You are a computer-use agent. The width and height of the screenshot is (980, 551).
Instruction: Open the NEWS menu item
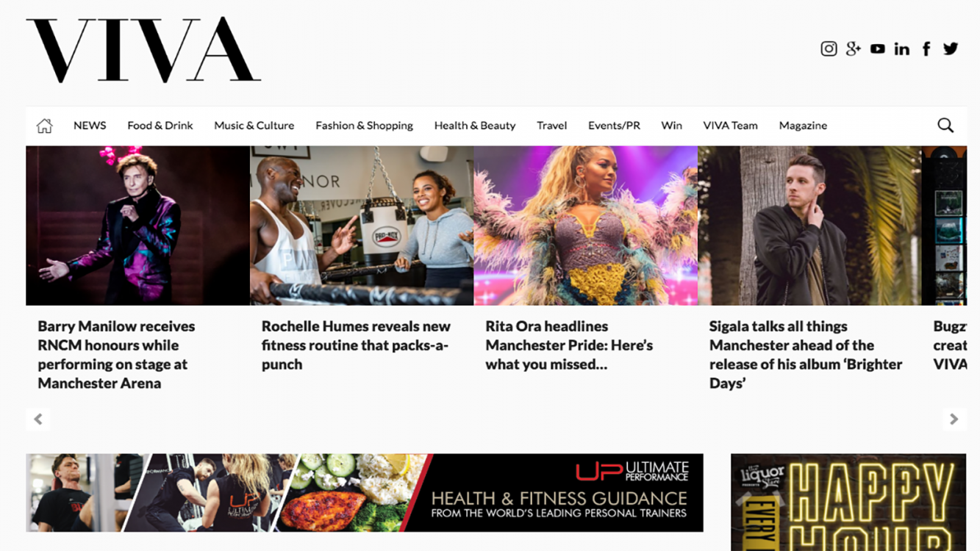coord(90,126)
